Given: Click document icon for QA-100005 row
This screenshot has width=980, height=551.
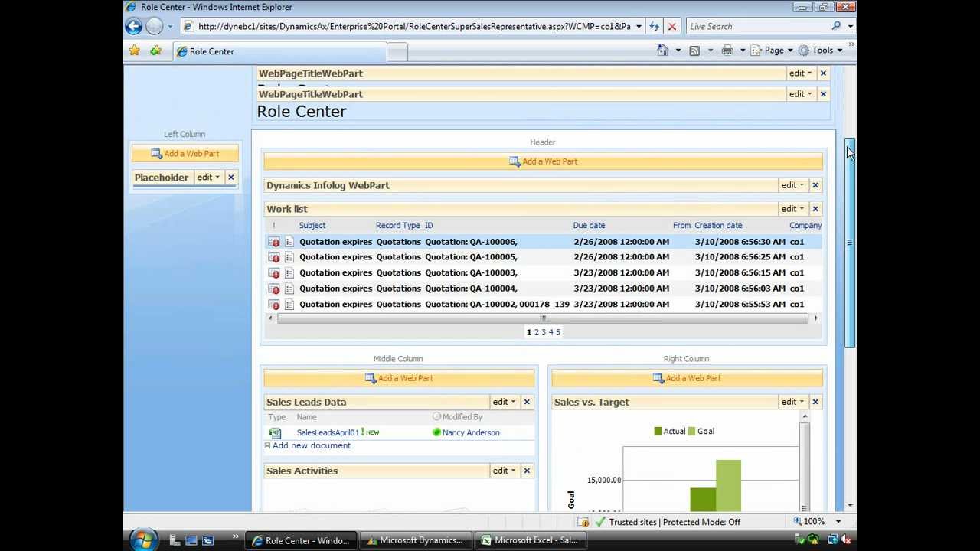Looking at the screenshot, I should [289, 257].
